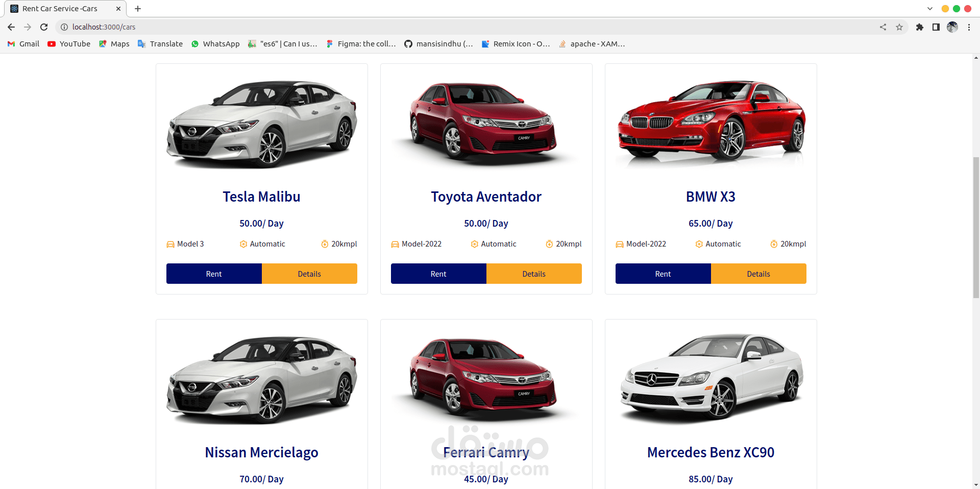The width and height of the screenshot is (980, 489).
Task: View Details for Toyota Aventador
Action: tap(534, 274)
